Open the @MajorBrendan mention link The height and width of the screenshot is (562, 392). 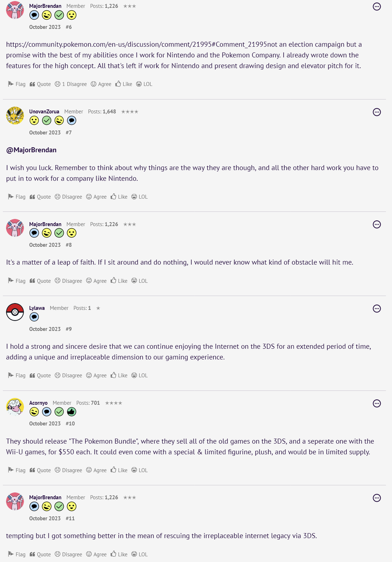tap(31, 150)
